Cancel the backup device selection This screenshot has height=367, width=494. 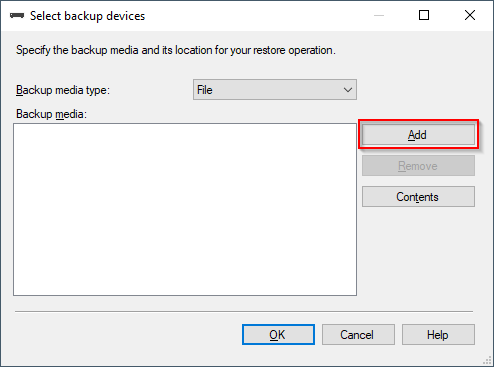click(358, 334)
